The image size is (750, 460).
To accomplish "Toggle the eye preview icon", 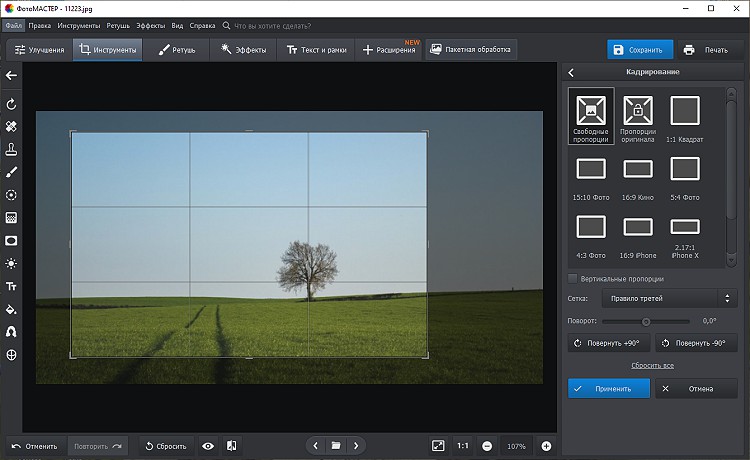I will click(208, 445).
